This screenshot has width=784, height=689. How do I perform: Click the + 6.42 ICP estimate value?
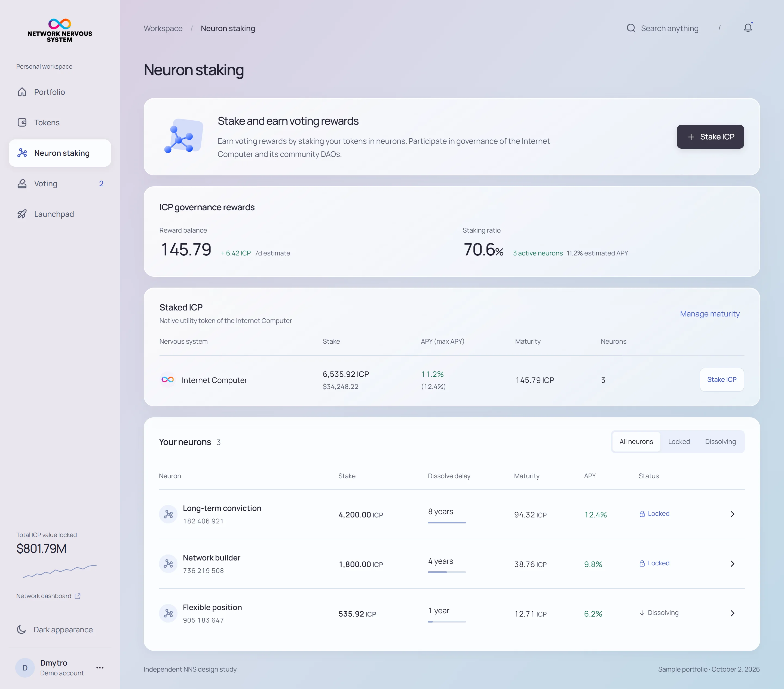(x=236, y=253)
